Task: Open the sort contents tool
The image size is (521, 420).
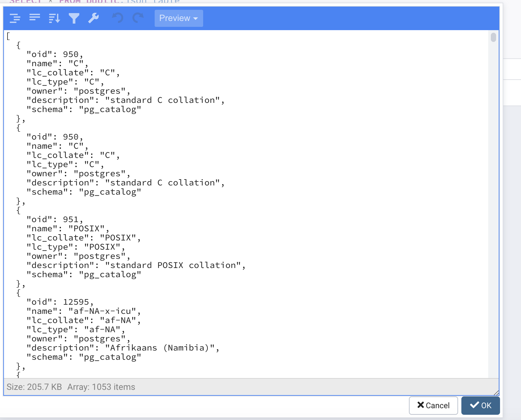Action: (54, 18)
